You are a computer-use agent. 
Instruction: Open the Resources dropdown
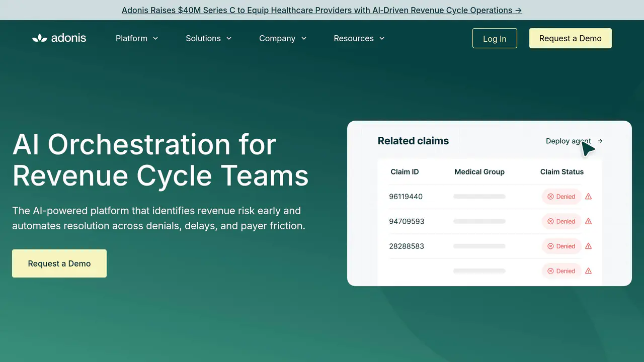(359, 38)
